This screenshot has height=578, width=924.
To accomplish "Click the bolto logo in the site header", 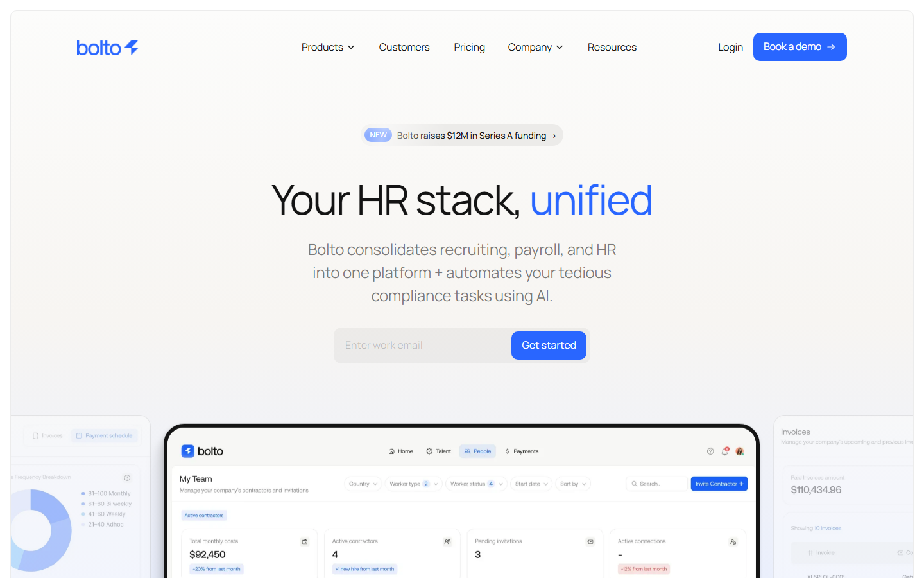I will (107, 48).
